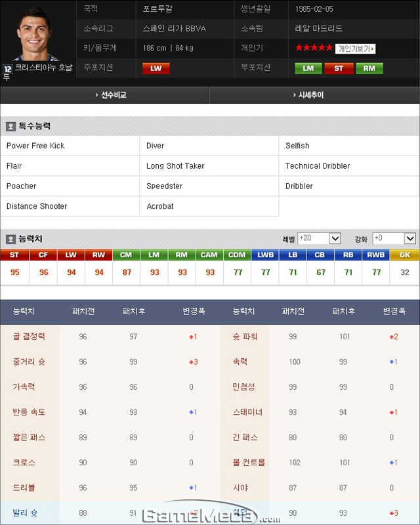Click the RM sub-position badge

pyautogui.click(x=369, y=68)
